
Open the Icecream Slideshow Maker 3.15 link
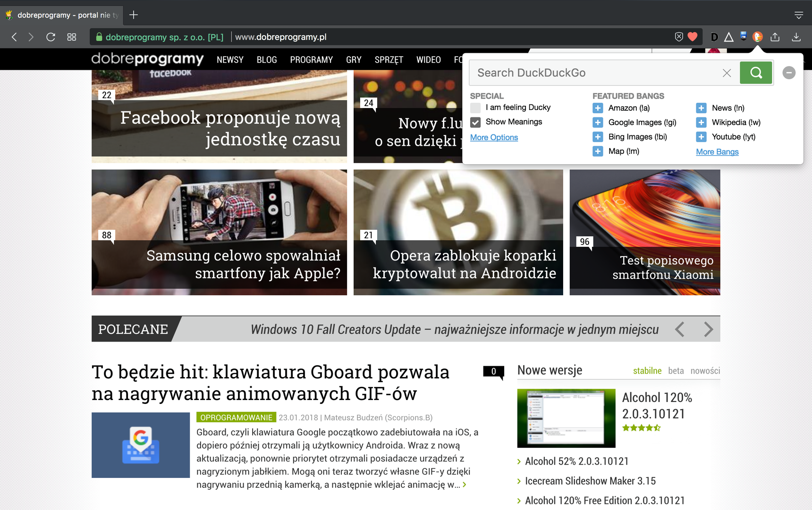pyautogui.click(x=591, y=481)
